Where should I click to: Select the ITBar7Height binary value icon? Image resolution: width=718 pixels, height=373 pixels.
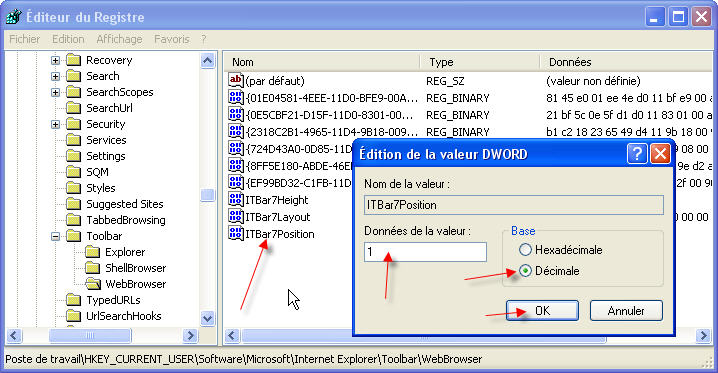[x=235, y=200]
